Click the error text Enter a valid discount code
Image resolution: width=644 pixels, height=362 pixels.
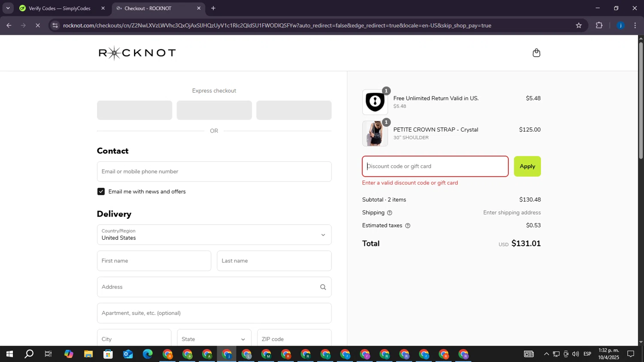click(x=410, y=183)
